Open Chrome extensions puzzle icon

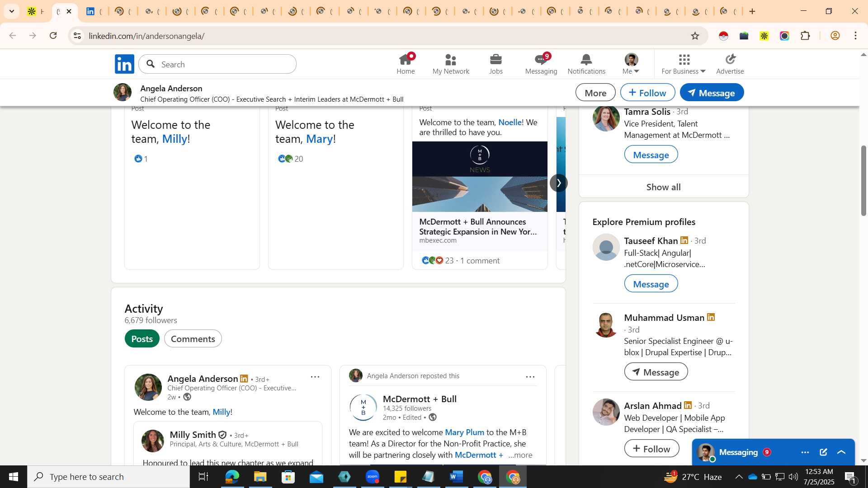(x=805, y=36)
